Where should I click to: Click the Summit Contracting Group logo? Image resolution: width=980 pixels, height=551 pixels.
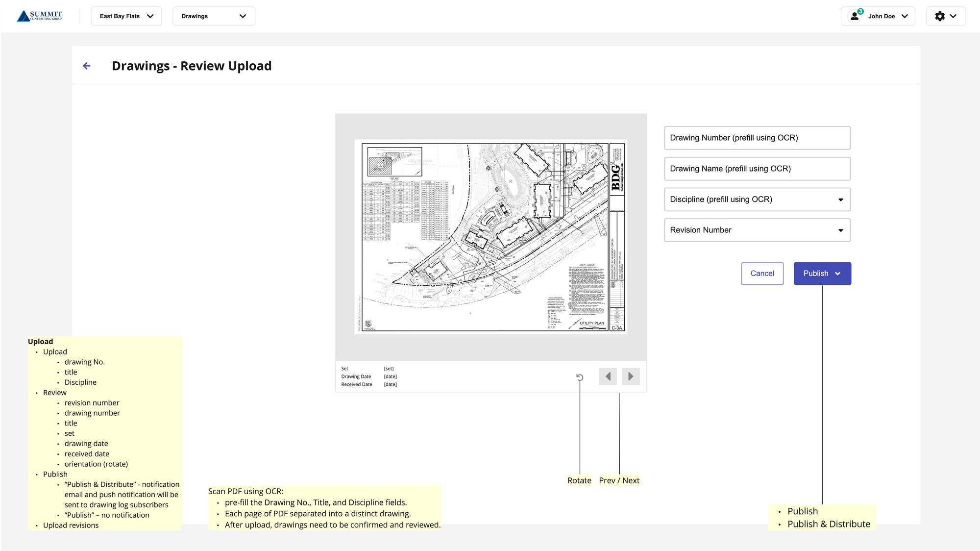point(40,16)
